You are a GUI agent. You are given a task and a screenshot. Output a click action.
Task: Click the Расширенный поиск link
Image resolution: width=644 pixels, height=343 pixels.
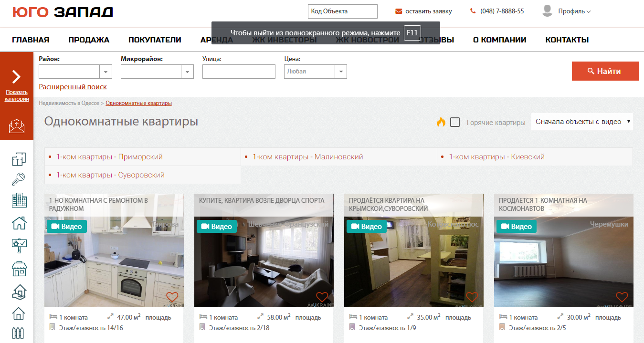point(73,87)
